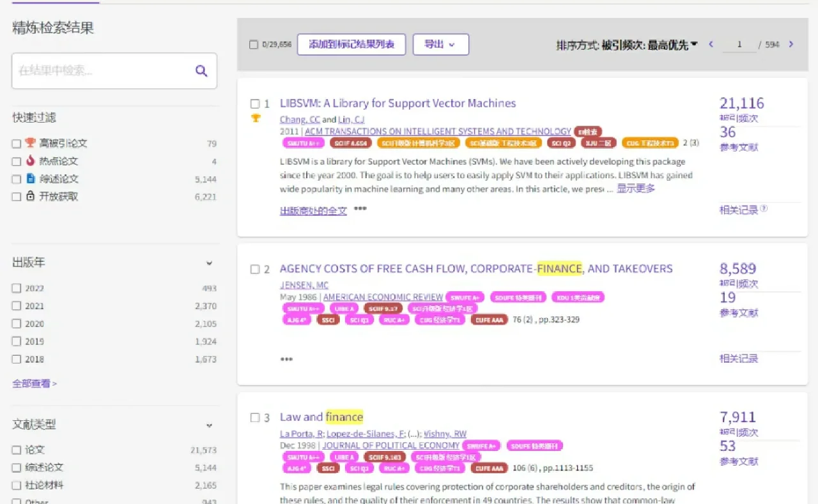Screen dimensions: 818x504
Task: Open author link Vishny, RW
Action: tap(445, 434)
